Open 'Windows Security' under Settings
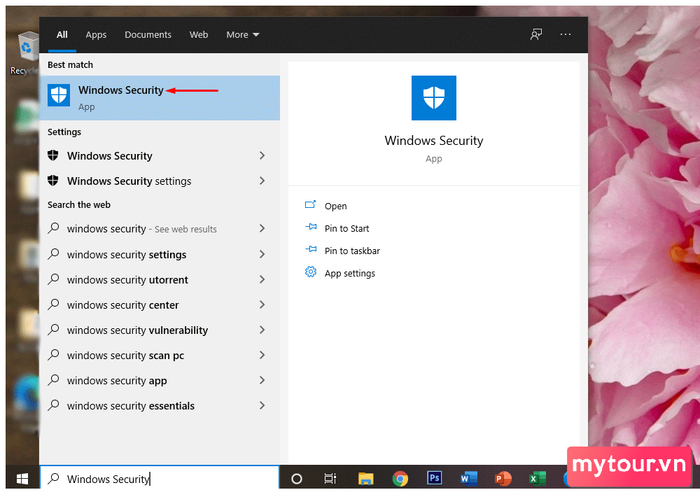Image resolution: width=700 pixels, height=497 pixels. coord(159,155)
